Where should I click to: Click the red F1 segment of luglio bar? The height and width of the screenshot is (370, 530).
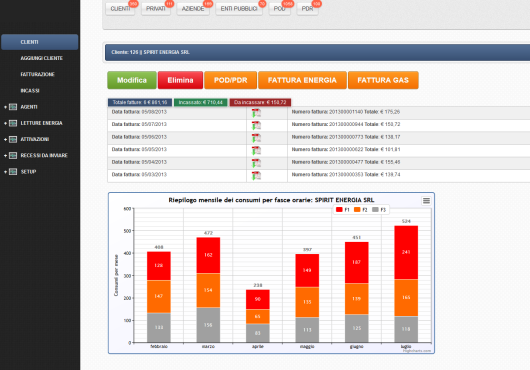tap(406, 252)
